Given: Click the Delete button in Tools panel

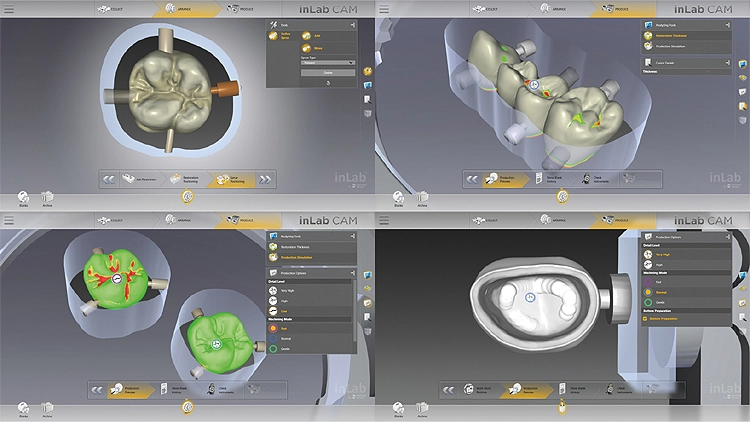Looking at the screenshot, I should pyautogui.click(x=328, y=73).
